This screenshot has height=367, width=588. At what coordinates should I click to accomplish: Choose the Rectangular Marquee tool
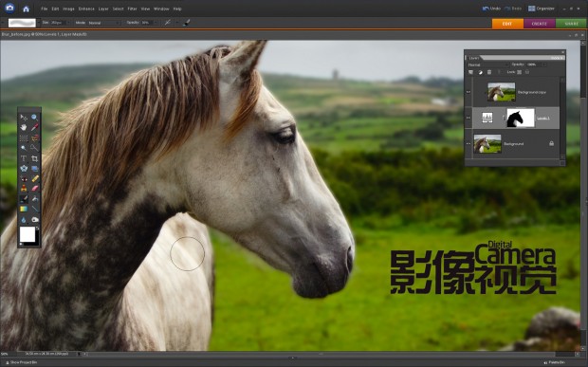click(24, 138)
